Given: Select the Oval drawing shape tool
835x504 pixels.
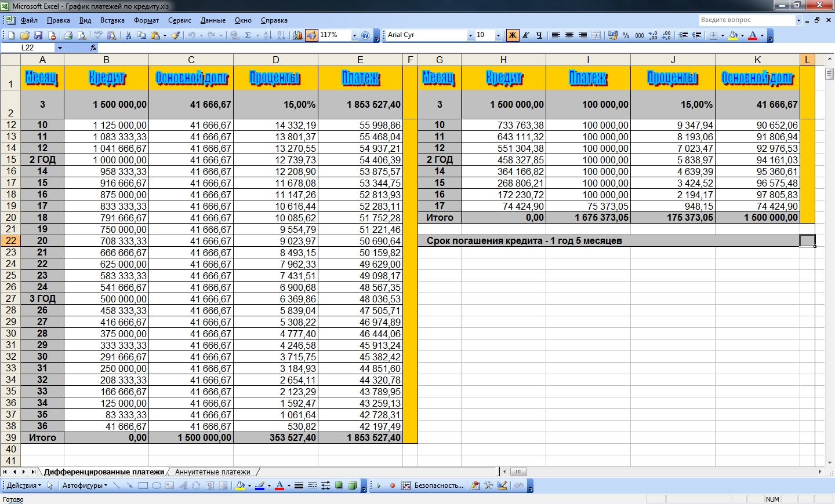Looking at the screenshot, I should tap(157, 485).
